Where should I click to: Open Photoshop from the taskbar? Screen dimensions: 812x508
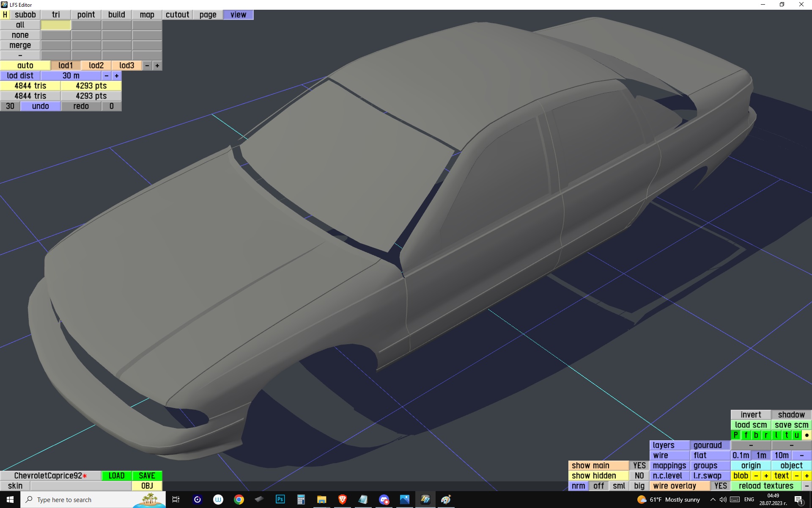coord(280,500)
